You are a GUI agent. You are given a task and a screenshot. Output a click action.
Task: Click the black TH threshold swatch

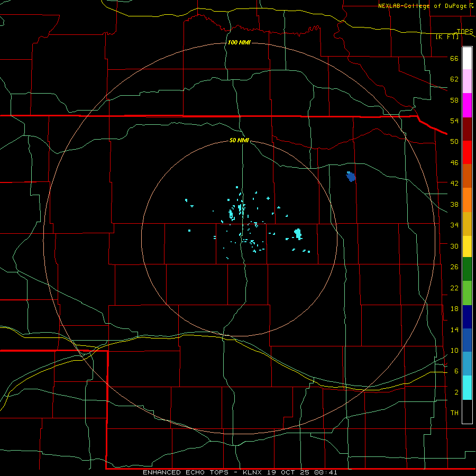[467, 411]
